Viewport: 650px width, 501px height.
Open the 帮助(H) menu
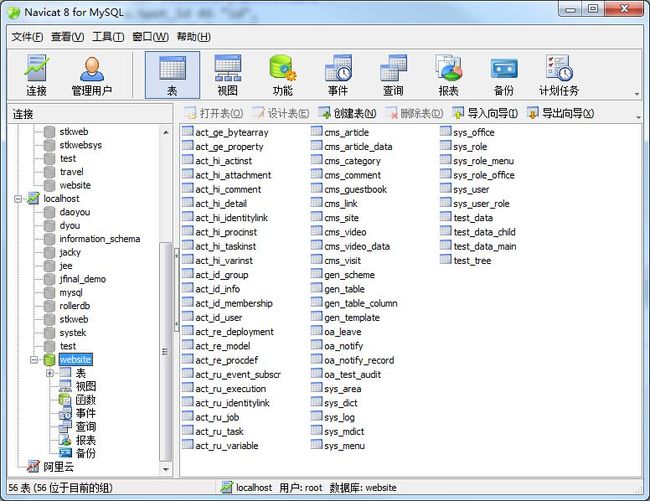pyautogui.click(x=194, y=37)
